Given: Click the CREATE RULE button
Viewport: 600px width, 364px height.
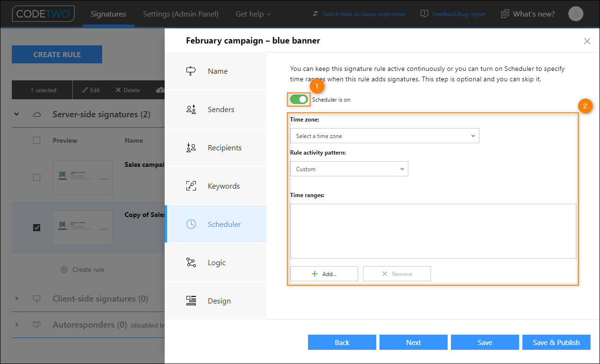Looking at the screenshot, I should coord(57,54).
